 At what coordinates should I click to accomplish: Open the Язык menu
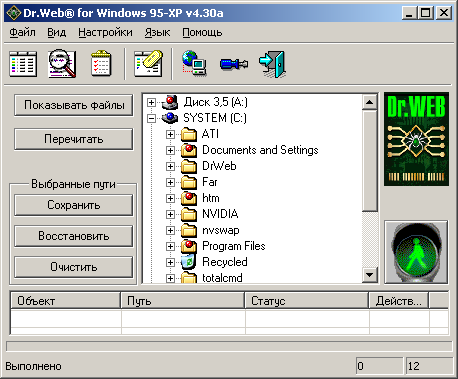point(157,33)
